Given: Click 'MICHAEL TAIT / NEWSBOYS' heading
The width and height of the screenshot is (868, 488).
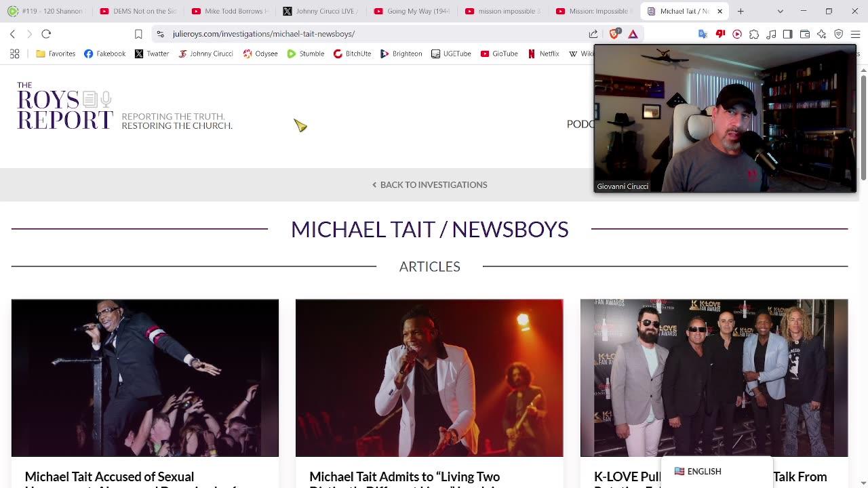Looking at the screenshot, I should click(x=430, y=229).
